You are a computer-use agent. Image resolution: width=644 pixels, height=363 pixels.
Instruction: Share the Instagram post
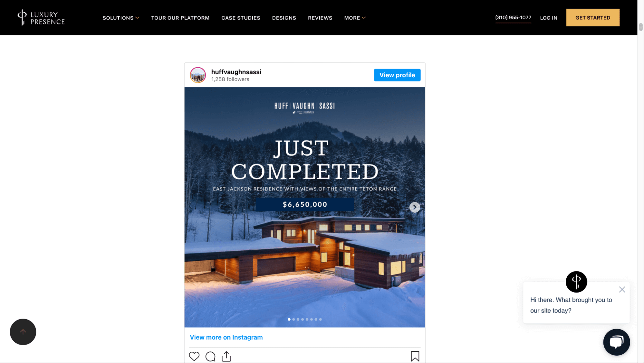point(226,356)
